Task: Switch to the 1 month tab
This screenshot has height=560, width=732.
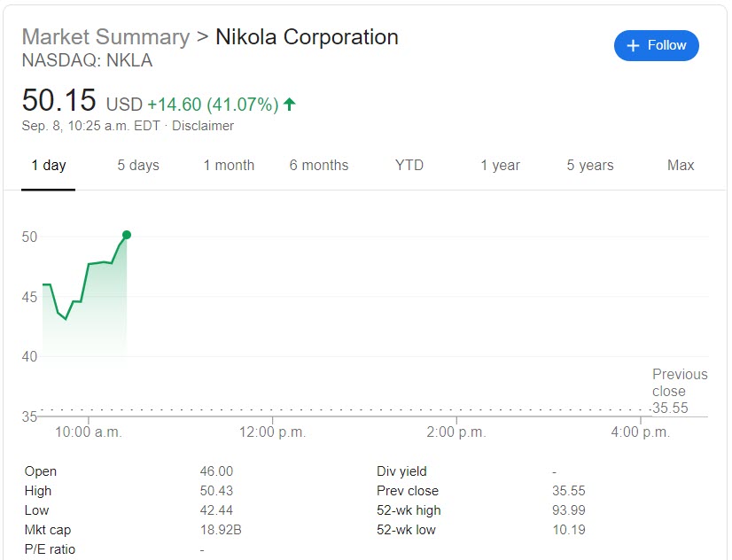Action: click(x=229, y=165)
